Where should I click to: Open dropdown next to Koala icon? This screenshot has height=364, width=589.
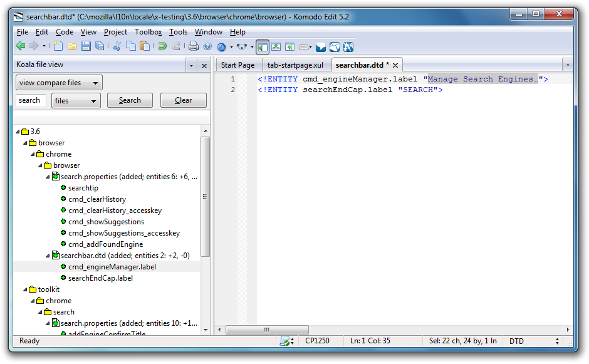[x=252, y=47]
